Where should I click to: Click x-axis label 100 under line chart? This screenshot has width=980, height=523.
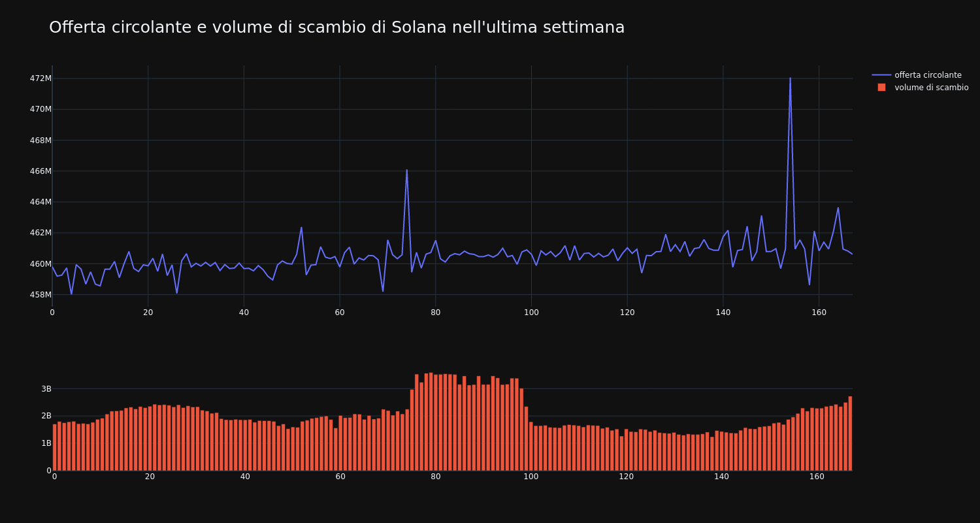[531, 312]
